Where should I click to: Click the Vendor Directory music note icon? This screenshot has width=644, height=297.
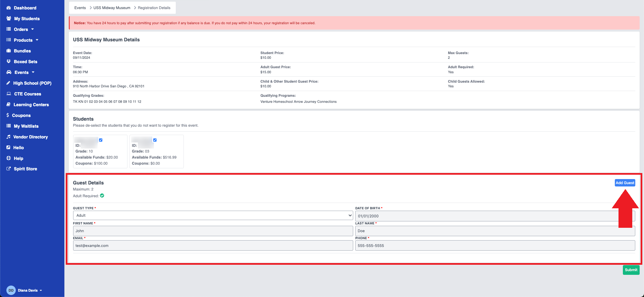(8, 137)
